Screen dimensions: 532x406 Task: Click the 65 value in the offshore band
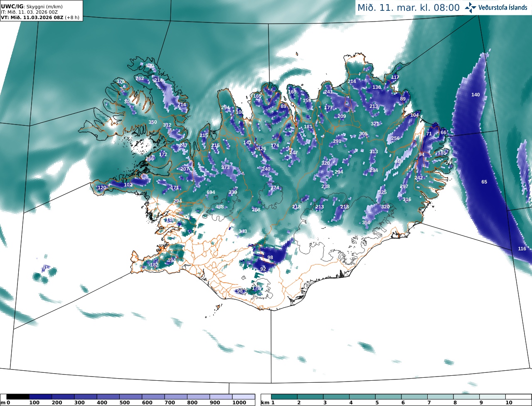[x=484, y=182]
